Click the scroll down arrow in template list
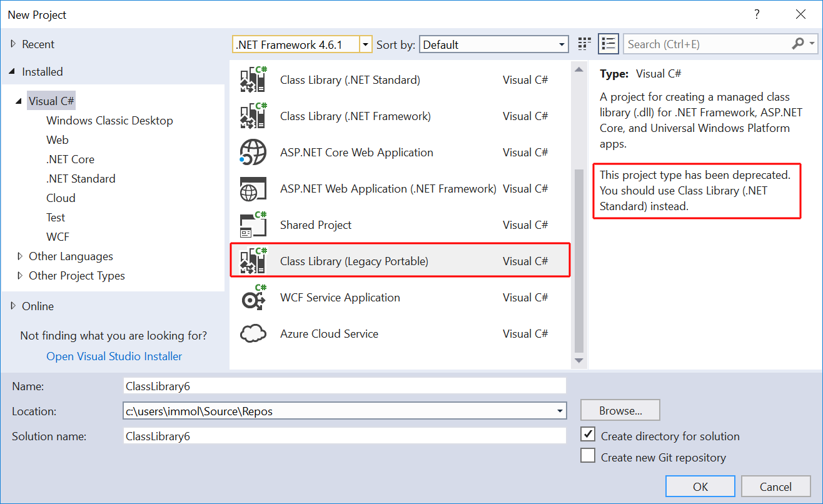 (578, 360)
